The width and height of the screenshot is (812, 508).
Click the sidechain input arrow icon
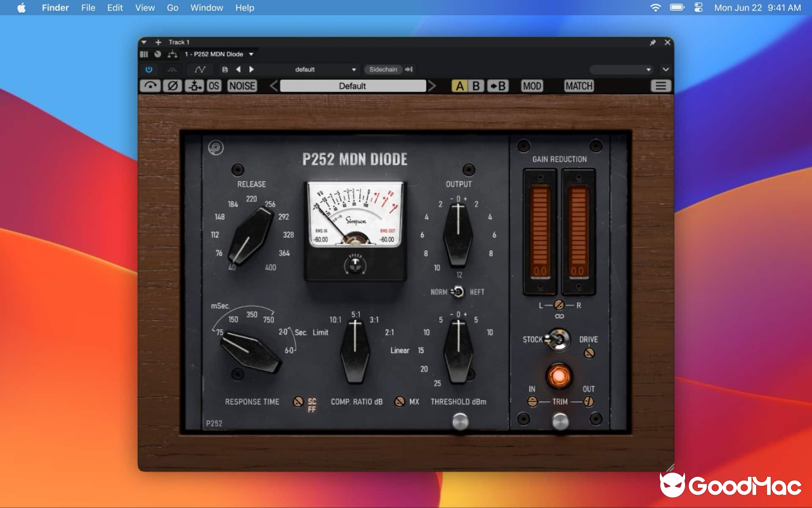(409, 69)
